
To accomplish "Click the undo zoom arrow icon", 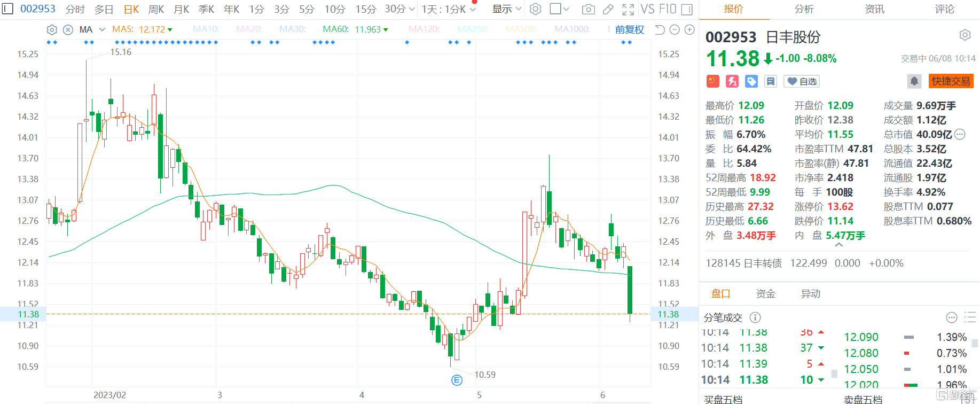I will tap(660, 30).
